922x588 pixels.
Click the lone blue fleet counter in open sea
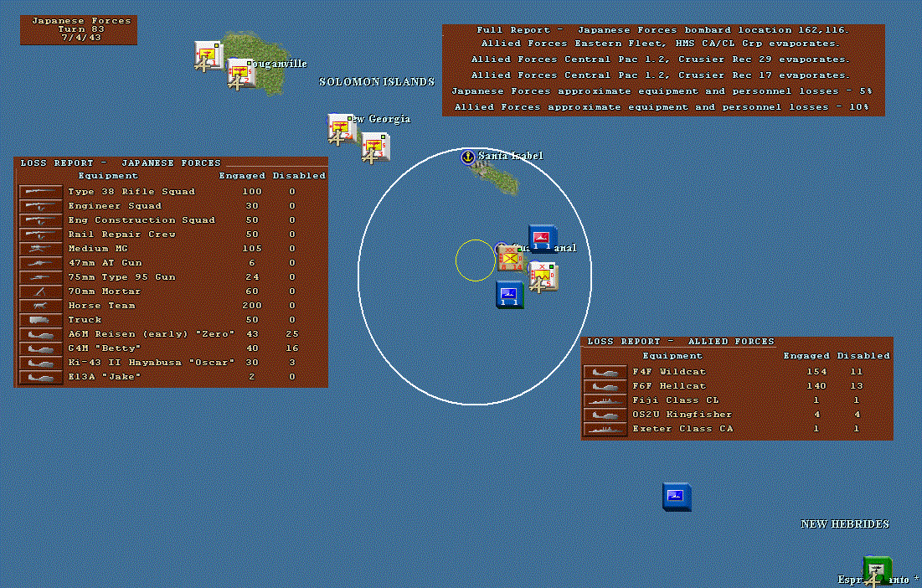677,497
